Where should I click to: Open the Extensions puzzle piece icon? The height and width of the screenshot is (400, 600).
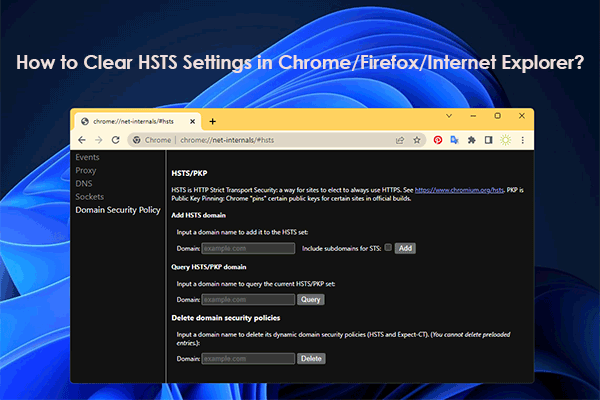(471, 140)
